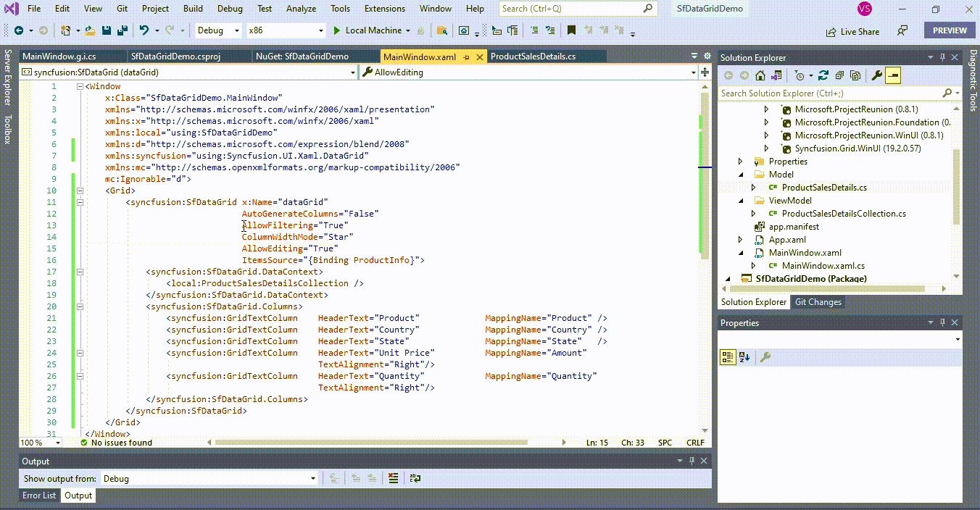Click the split editor icon at top right of code

[x=705, y=72]
